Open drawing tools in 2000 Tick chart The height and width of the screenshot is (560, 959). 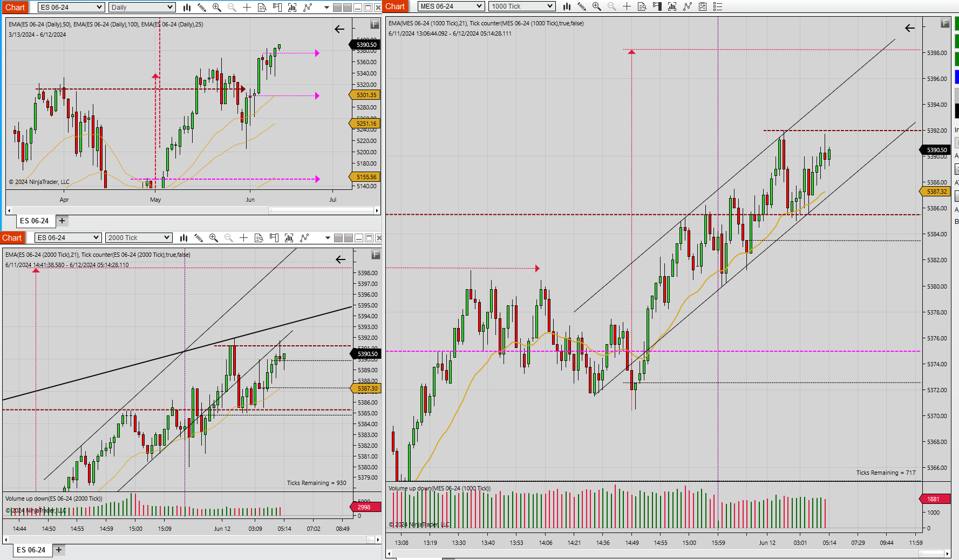click(199, 237)
